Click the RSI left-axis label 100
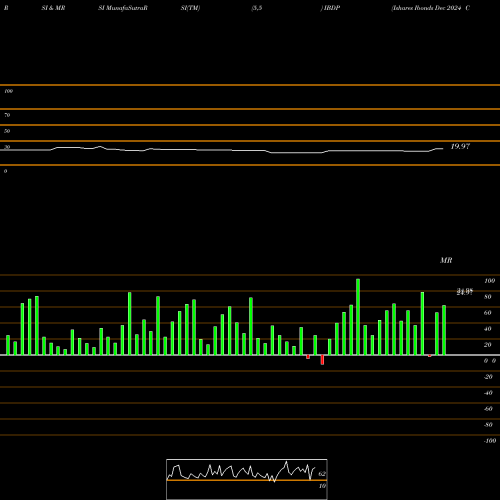The width and height of the screenshot is (500, 500). (x=8, y=91)
